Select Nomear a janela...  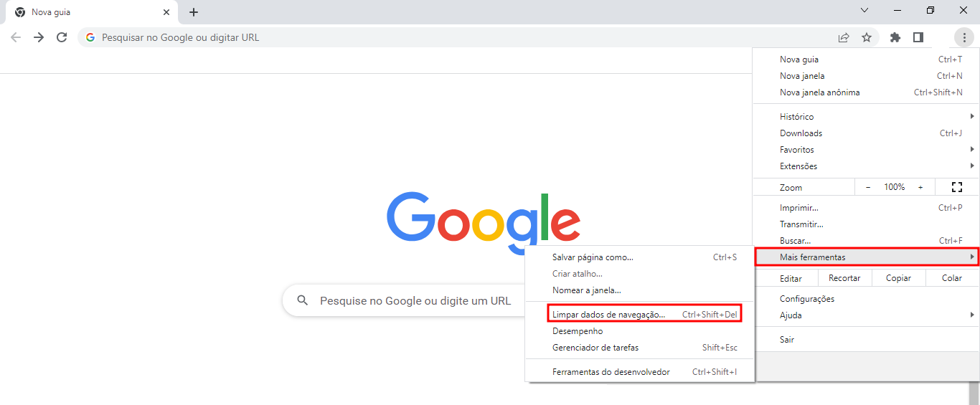point(640,290)
